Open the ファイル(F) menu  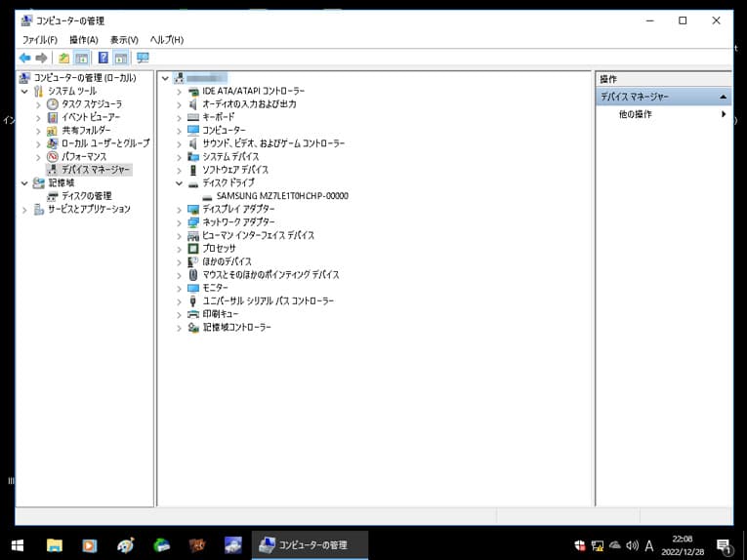pyautogui.click(x=39, y=39)
